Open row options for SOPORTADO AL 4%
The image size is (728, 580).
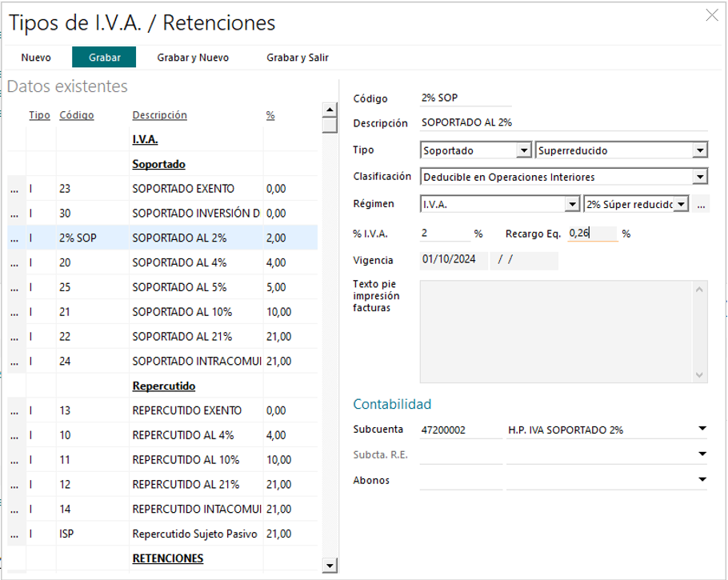click(x=14, y=263)
